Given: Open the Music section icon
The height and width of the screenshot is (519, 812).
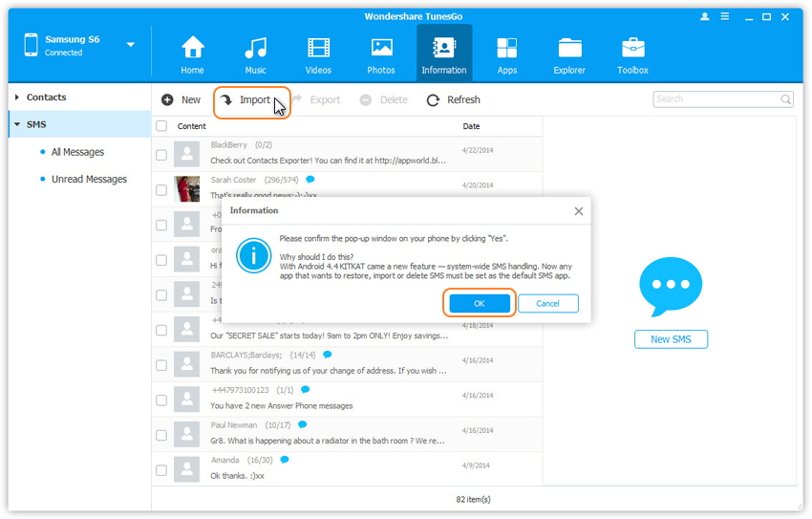Looking at the screenshot, I should (255, 49).
